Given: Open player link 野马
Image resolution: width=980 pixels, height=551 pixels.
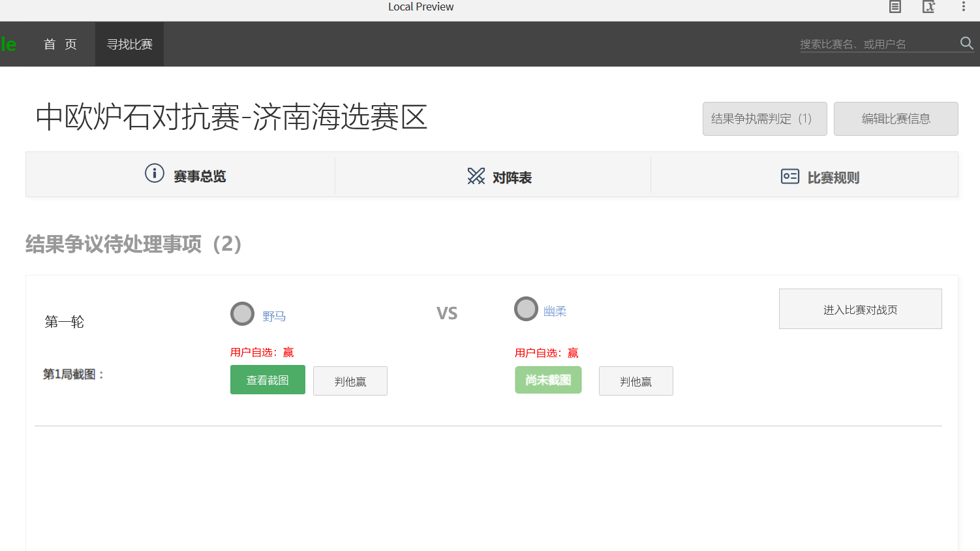Looking at the screenshot, I should click(x=274, y=316).
